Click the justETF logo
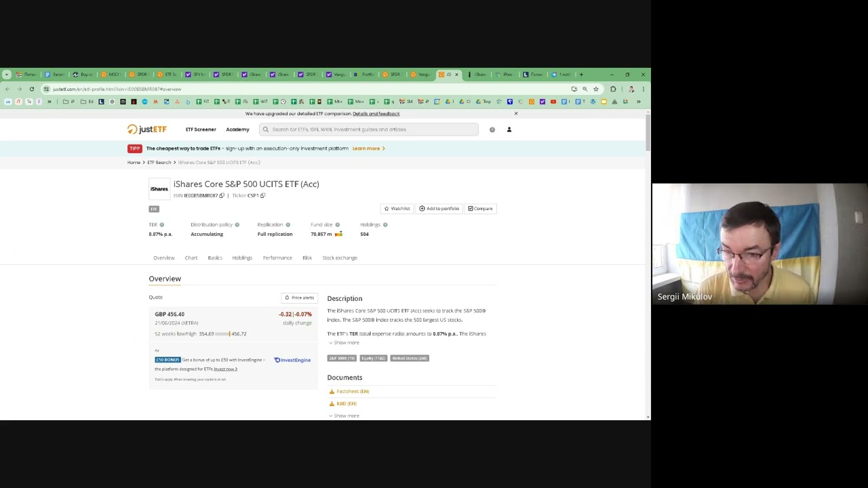The image size is (868, 488). pyautogui.click(x=146, y=129)
